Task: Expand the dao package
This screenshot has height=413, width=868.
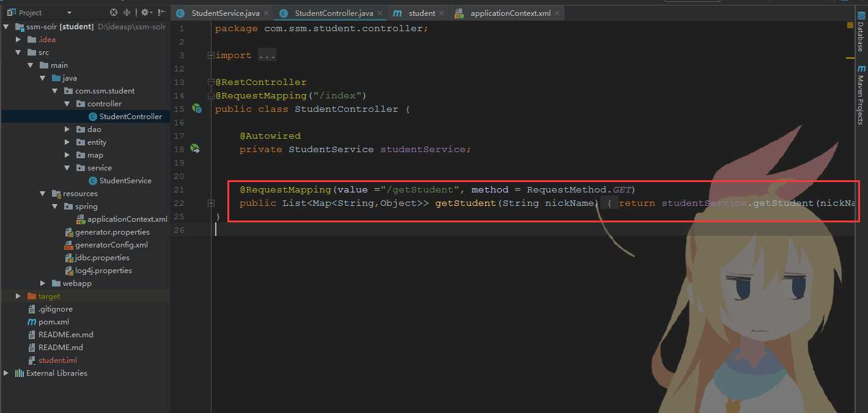Action: click(x=68, y=130)
